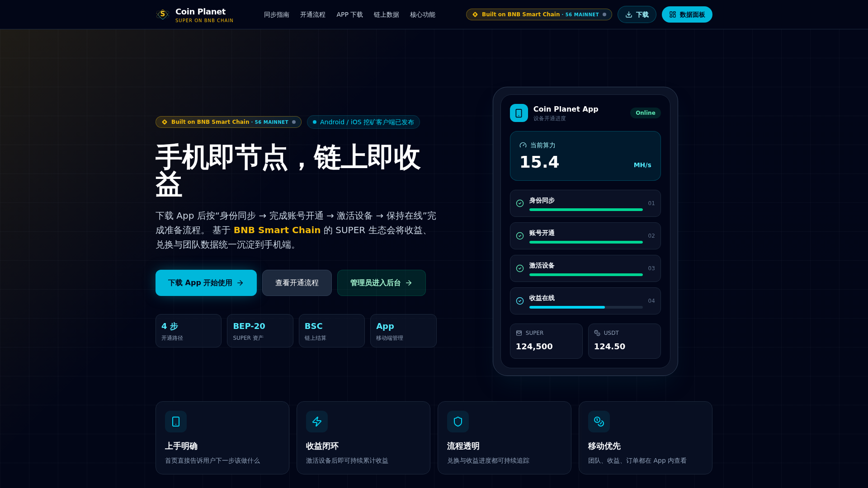Open 同步指南 nav item

coord(277,14)
